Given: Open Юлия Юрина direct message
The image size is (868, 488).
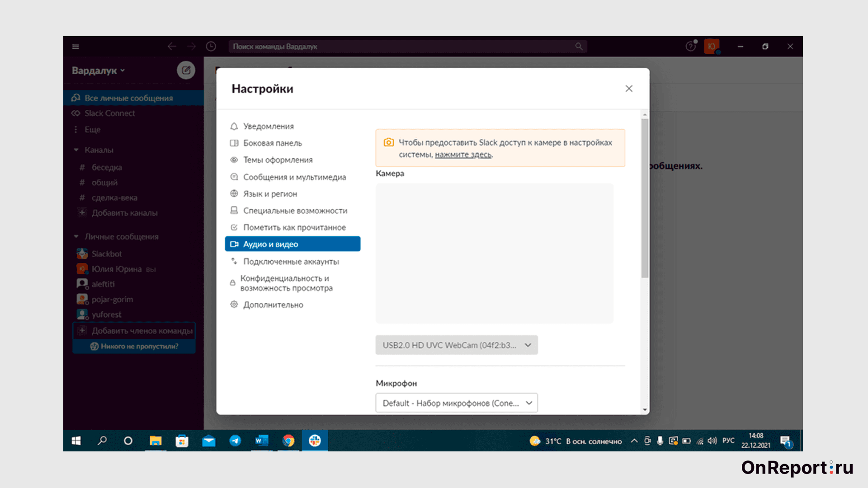Looking at the screenshot, I should pyautogui.click(x=133, y=269).
